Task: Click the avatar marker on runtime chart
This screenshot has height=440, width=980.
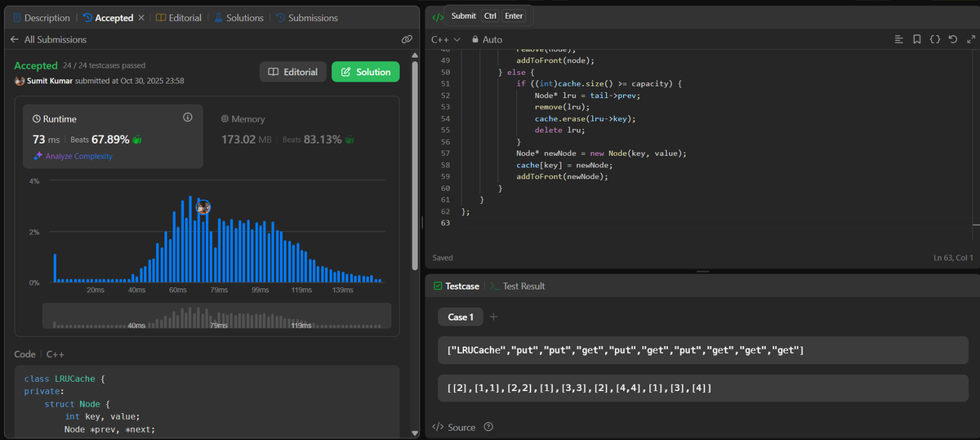Action: coord(203,207)
